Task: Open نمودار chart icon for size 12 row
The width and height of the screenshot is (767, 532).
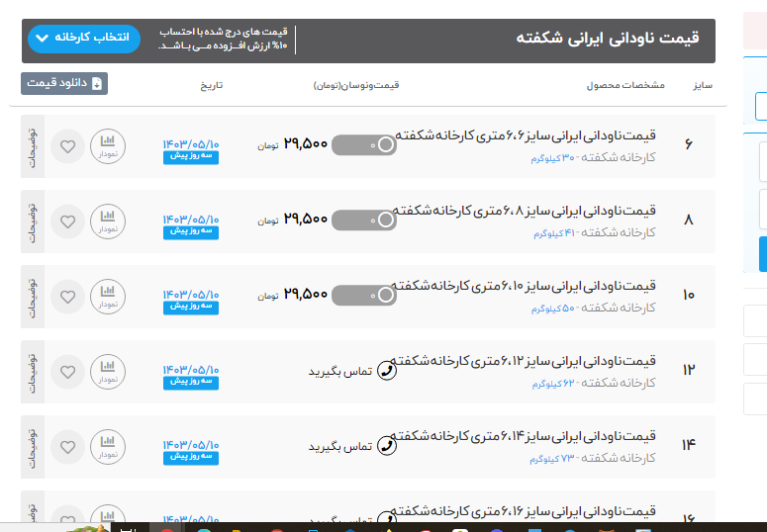Action: (x=108, y=372)
